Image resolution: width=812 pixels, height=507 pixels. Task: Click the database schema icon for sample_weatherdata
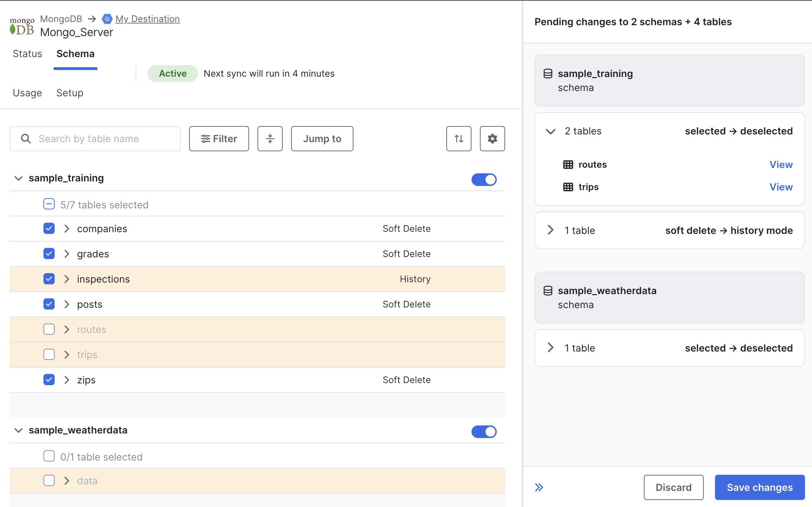(x=548, y=291)
